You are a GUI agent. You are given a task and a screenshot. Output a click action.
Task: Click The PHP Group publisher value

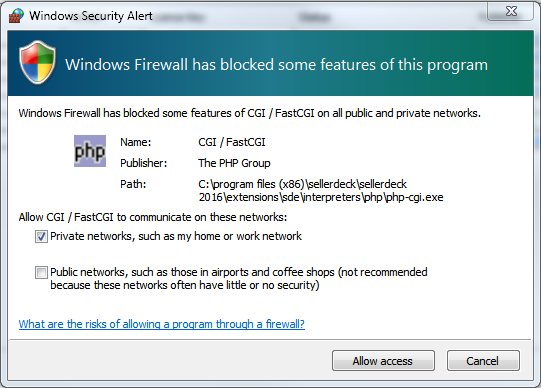click(234, 163)
